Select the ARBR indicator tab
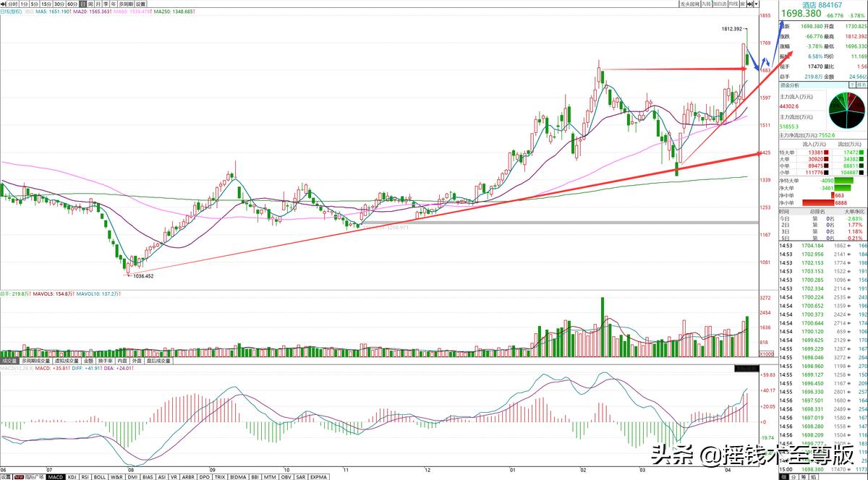Viewport: 868px width, 480px height. pos(188,476)
